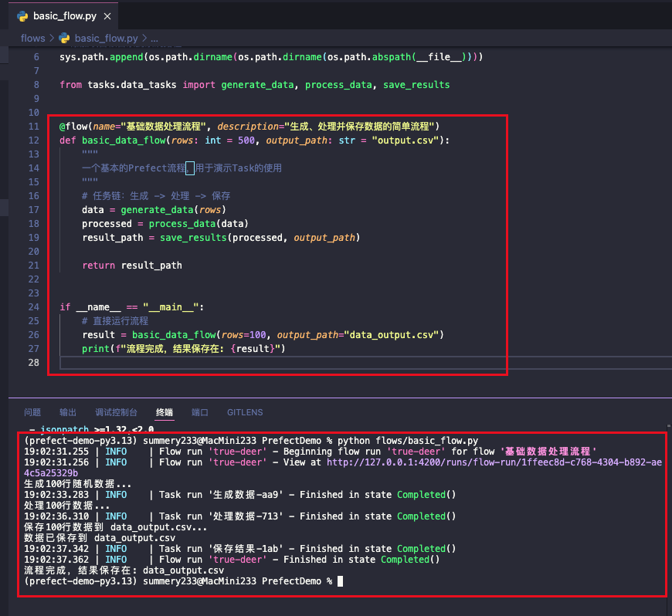Click 'from tasks.data_tasks import' line

click(255, 85)
